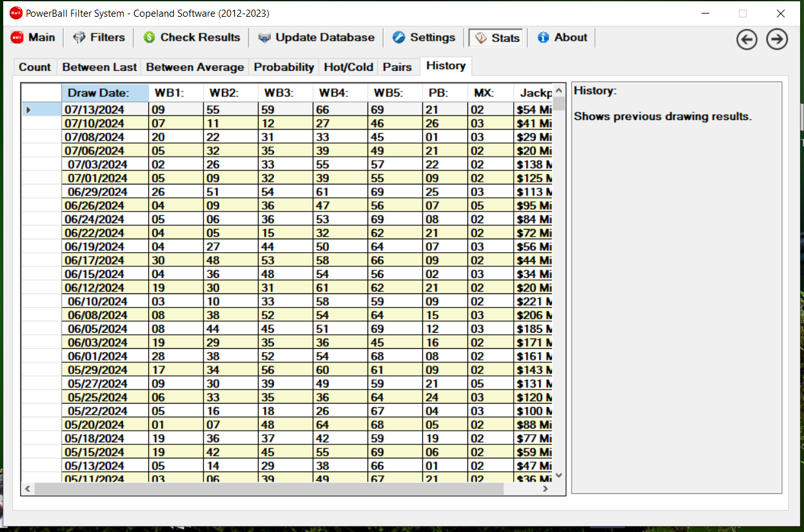This screenshot has height=532, width=804.
Task: Select the History tab
Action: [x=446, y=66]
